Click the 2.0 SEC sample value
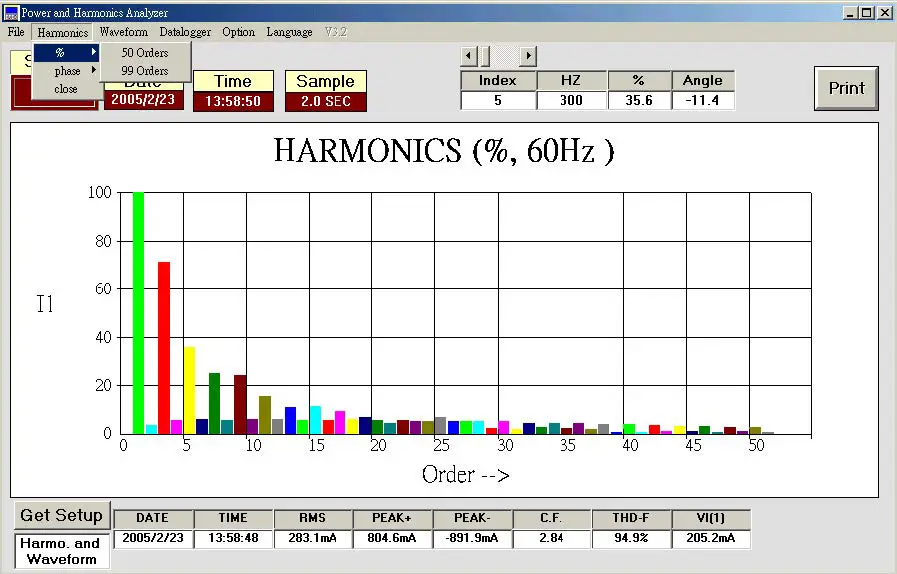 (326, 101)
